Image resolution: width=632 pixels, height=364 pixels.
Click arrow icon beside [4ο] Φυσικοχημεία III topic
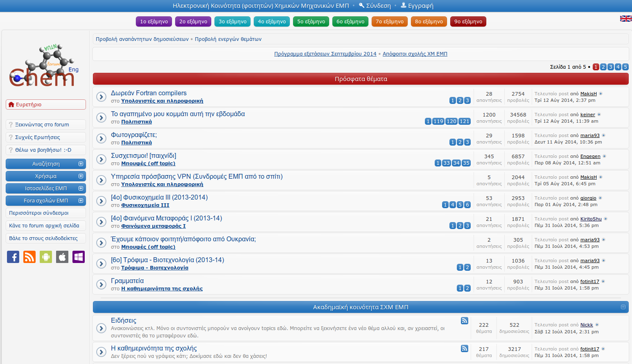[102, 201]
